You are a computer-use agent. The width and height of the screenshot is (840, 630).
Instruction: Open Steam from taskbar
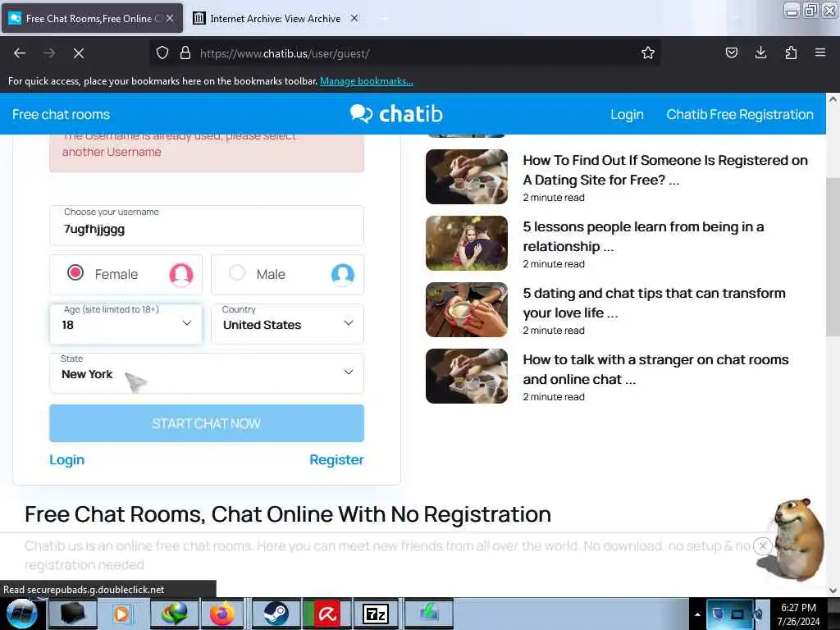[276, 614]
